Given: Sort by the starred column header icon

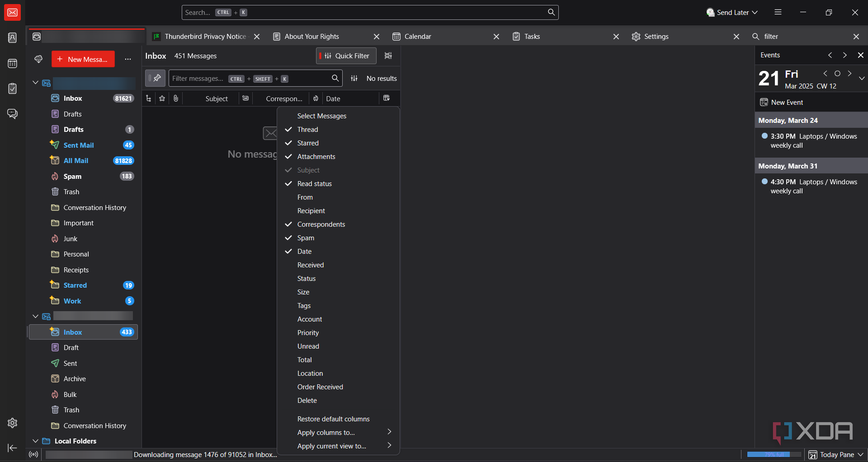Looking at the screenshot, I should (162, 98).
